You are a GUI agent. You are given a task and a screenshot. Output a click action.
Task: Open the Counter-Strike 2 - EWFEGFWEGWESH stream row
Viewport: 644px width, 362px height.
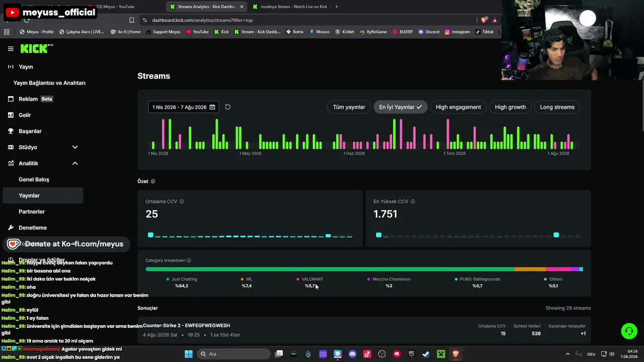pyautogui.click(x=364, y=330)
